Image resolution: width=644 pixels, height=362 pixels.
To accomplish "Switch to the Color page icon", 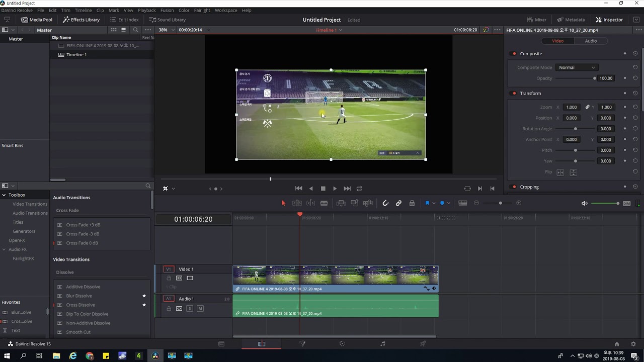I will (x=342, y=344).
